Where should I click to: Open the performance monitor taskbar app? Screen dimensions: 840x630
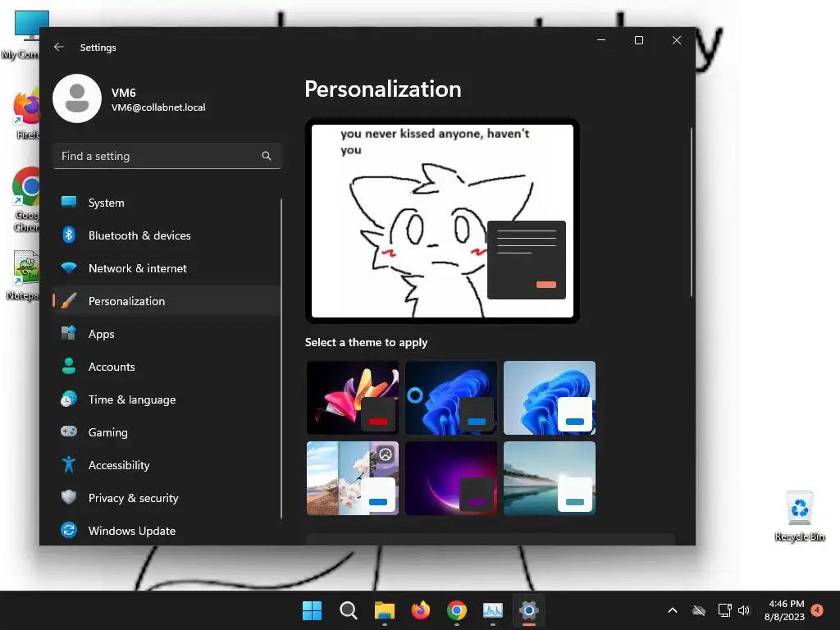coord(493,610)
